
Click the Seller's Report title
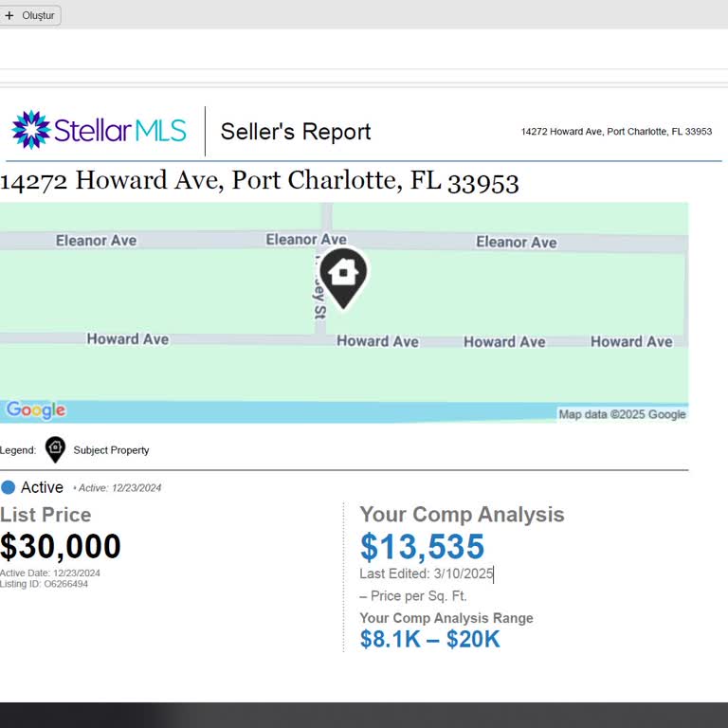[296, 132]
